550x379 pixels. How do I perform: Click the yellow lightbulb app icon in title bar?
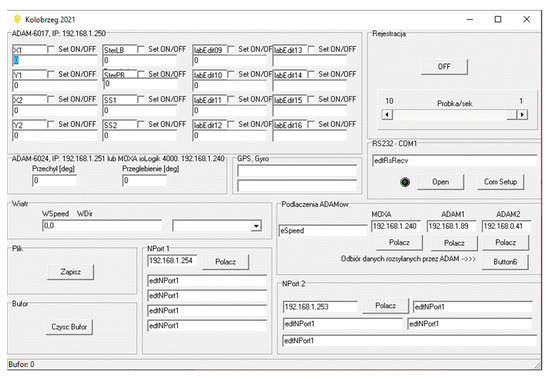[17, 19]
